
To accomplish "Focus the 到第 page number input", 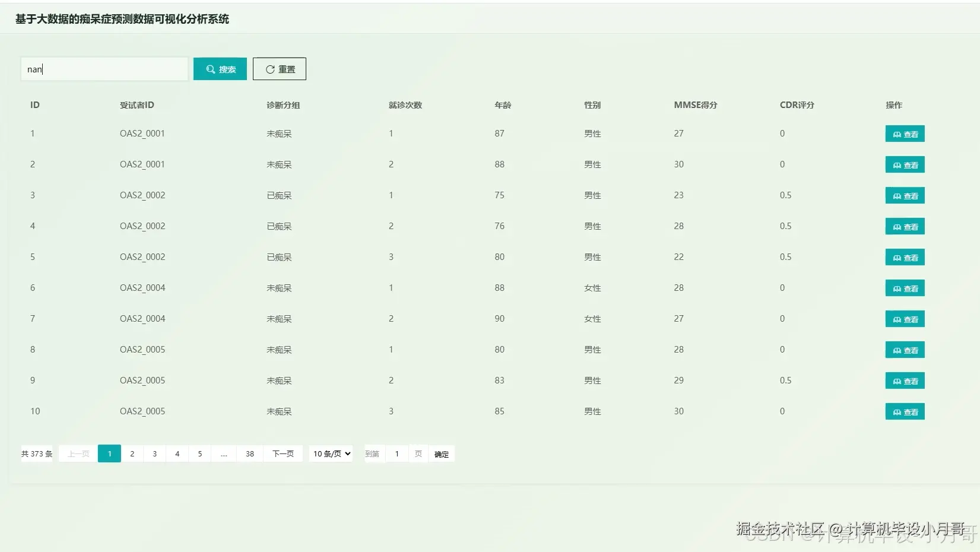I will pyautogui.click(x=397, y=453).
